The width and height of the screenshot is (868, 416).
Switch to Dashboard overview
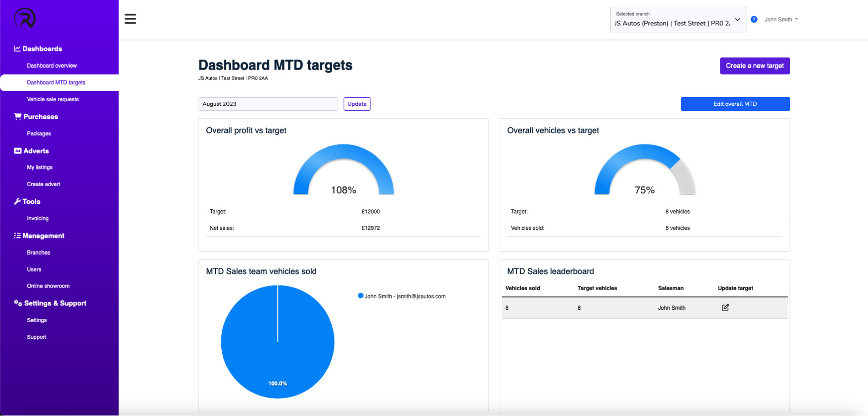[51, 65]
